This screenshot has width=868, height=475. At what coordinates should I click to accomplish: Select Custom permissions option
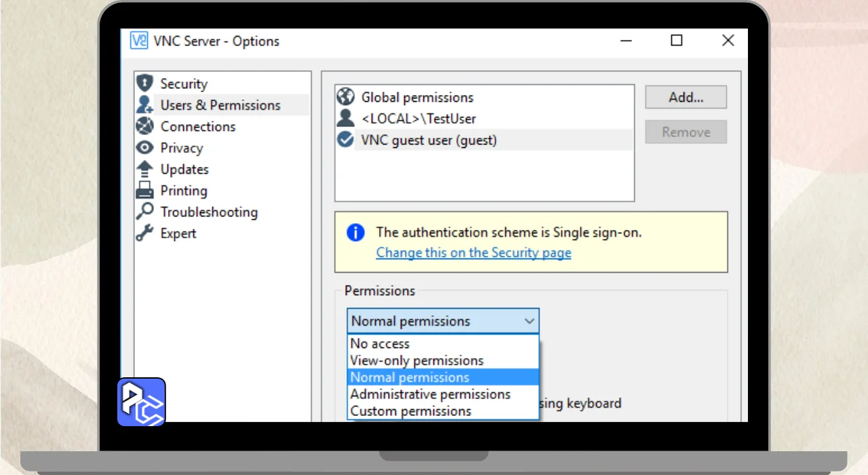tap(443, 411)
